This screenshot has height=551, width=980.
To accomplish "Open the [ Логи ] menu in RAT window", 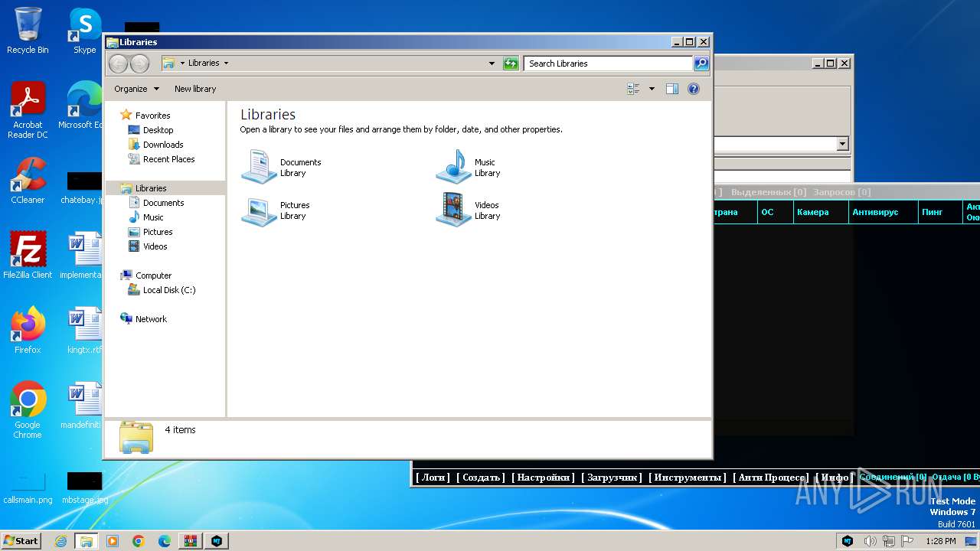I will (x=433, y=478).
